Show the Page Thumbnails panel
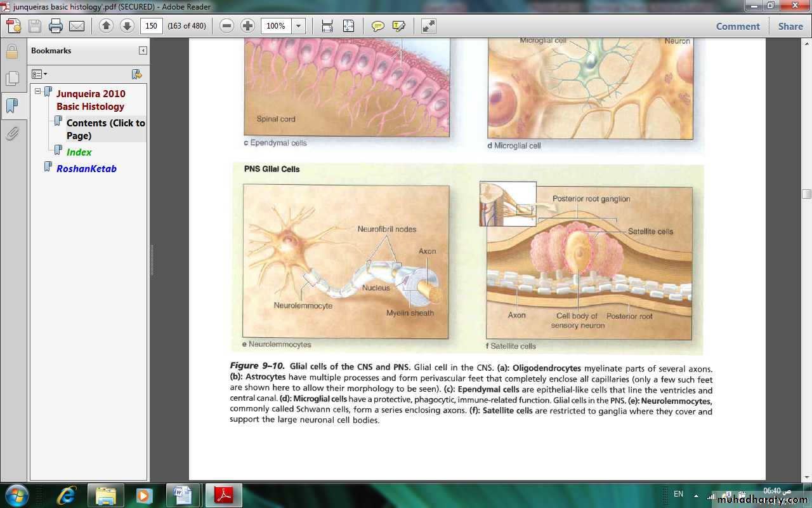Screen dimensions: 812x508 pos(12,78)
